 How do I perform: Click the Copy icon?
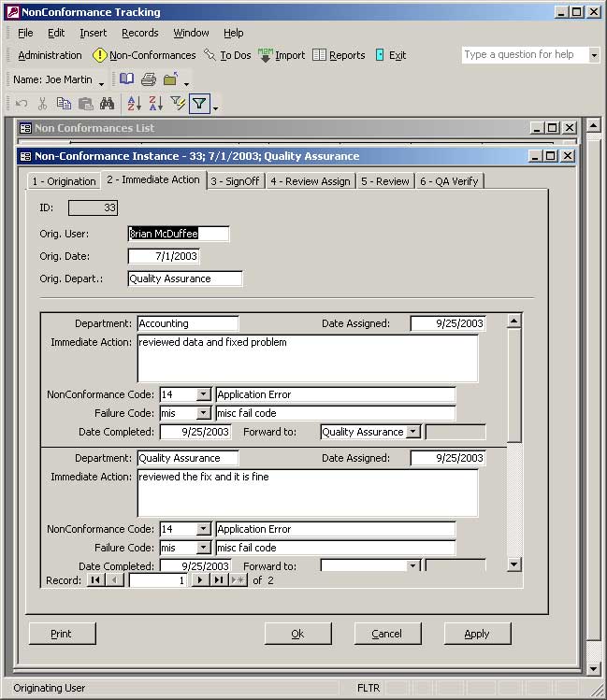[64, 104]
